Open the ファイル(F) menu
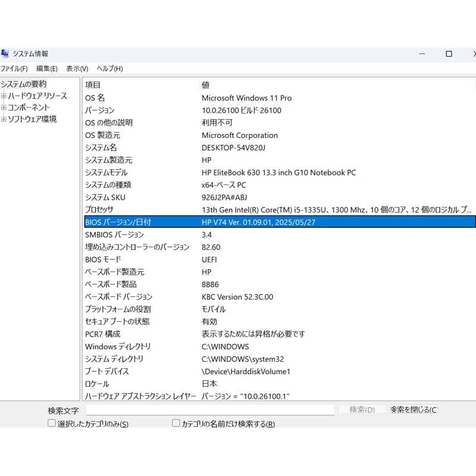Screen dimensions: 476x476 coord(14,68)
